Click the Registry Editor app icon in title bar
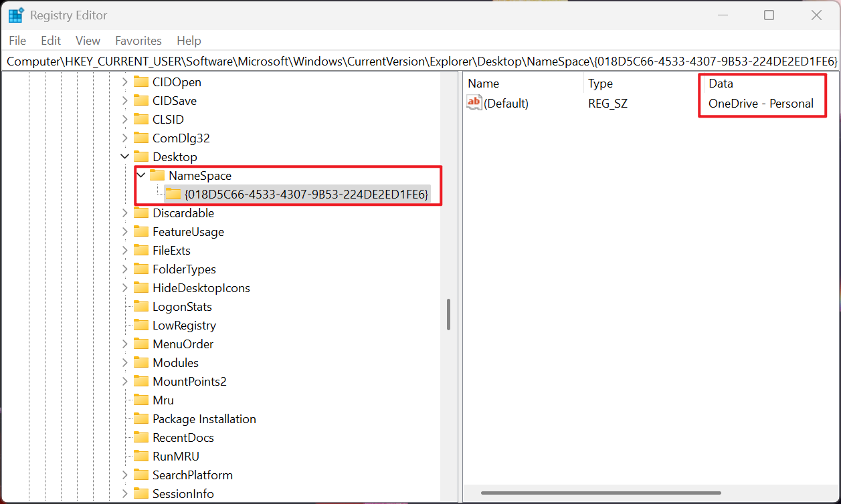Image resolution: width=841 pixels, height=504 pixels. pyautogui.click(x=16, y=15)
